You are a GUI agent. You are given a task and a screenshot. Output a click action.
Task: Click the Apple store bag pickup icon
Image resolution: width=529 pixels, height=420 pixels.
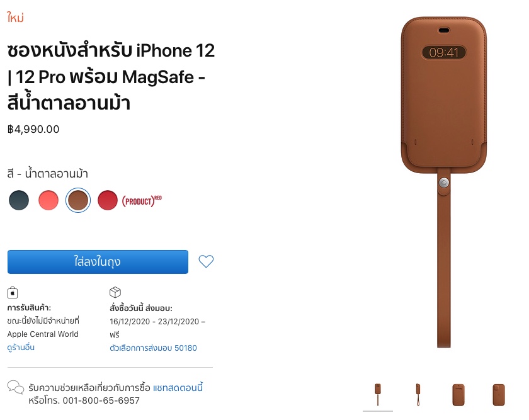pyautogui.click(x=13, y=292)
